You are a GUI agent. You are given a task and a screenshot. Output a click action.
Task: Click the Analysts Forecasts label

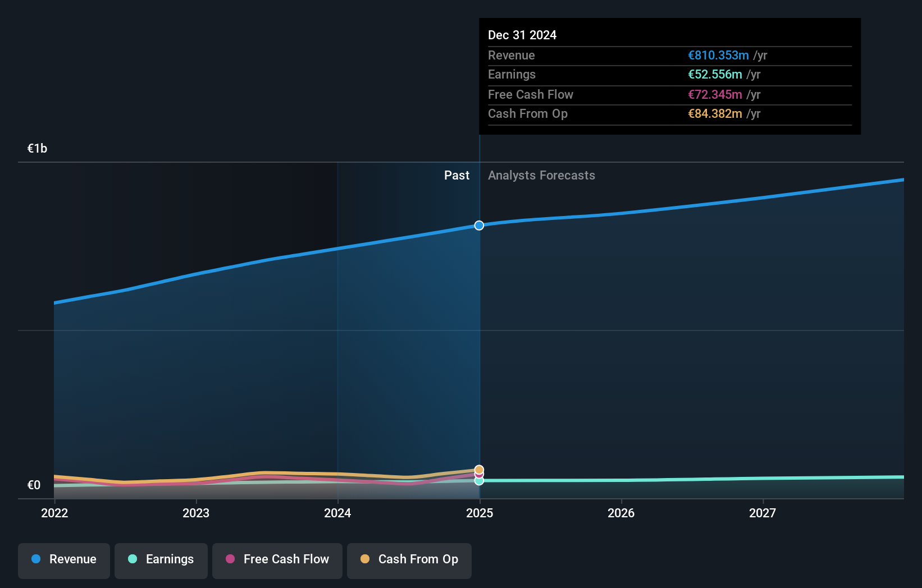coord(541,176)
